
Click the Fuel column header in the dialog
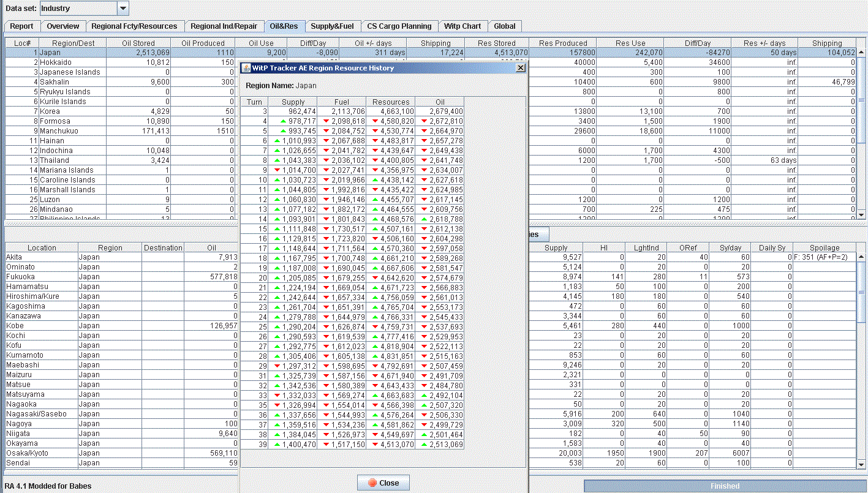(x=342, y=102)
